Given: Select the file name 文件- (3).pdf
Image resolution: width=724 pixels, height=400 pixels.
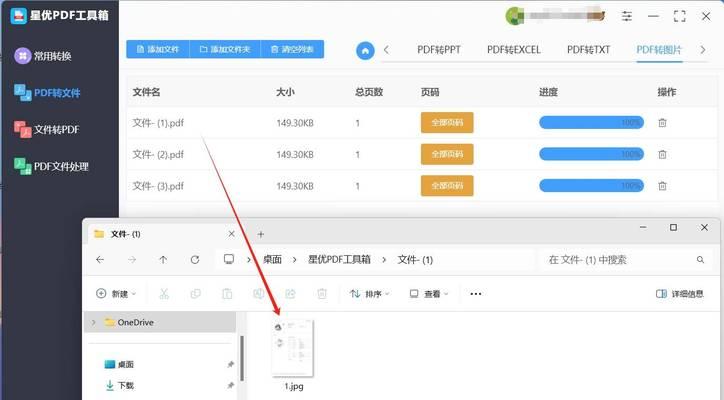Looking at the screenshot, I should pyautogui.click(x=158, y=186).
